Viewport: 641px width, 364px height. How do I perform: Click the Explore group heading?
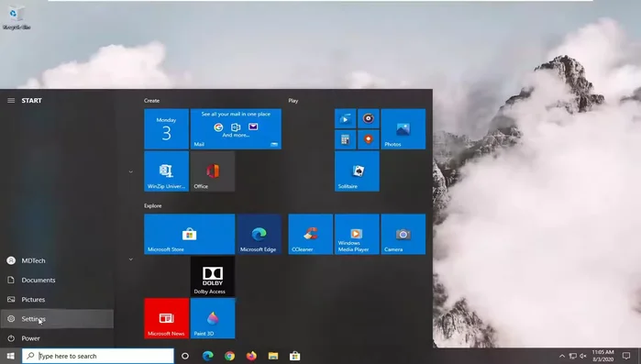pyautogui.click(x=153, y=206)
